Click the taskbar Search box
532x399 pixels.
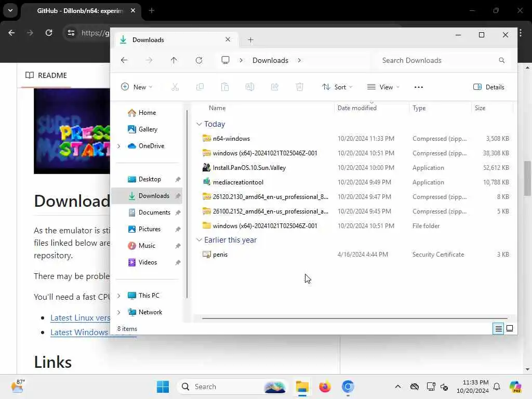(x=232, y=387)
